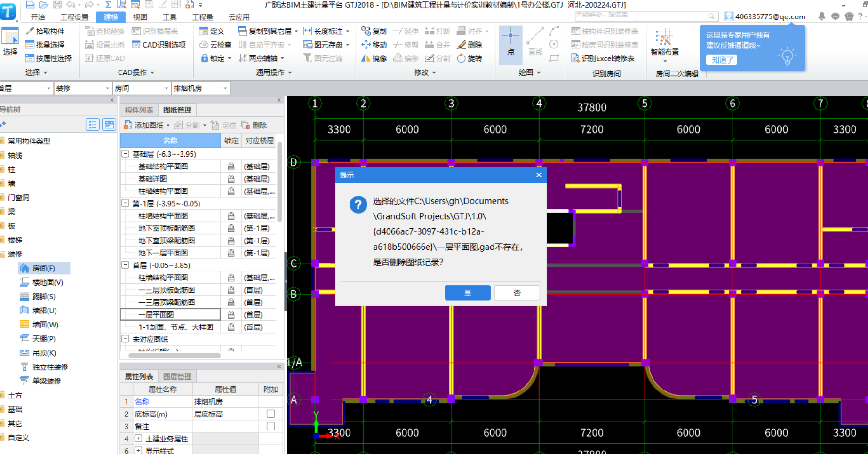
Task: Click the 选择 tool
Action: (10, 42)
